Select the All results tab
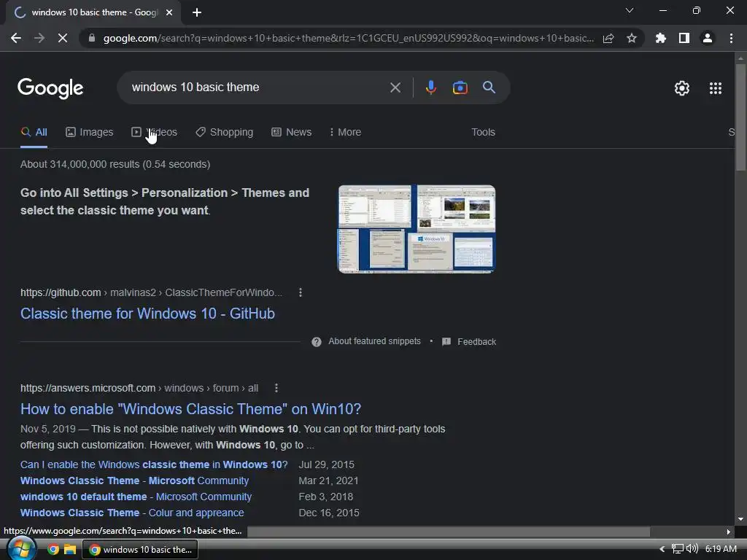 (x=34, y=133)
